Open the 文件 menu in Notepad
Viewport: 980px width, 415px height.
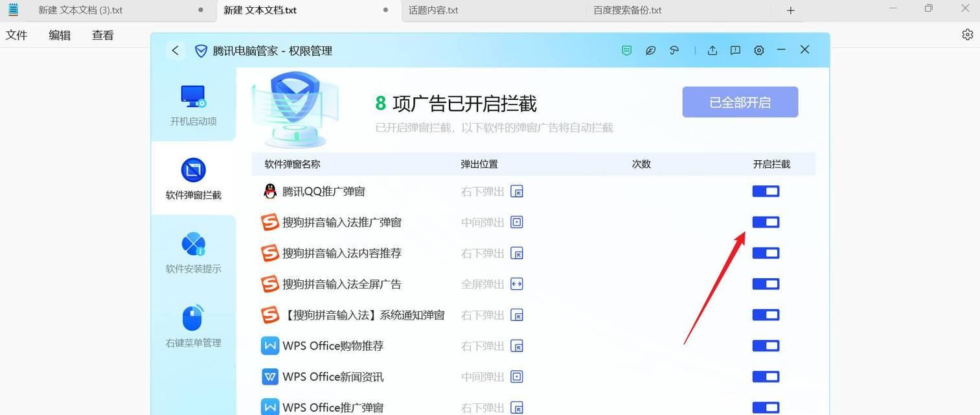[x=16, y=35]
